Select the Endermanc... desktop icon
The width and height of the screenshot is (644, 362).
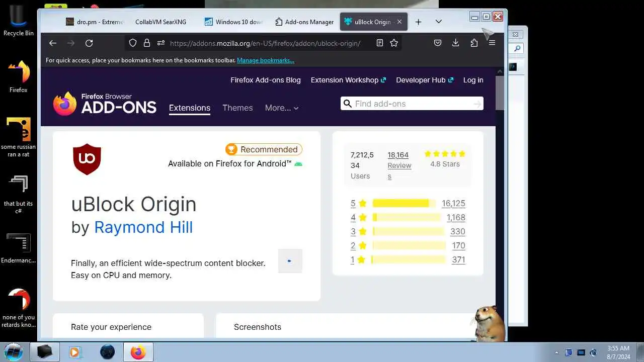click(19, 248)
